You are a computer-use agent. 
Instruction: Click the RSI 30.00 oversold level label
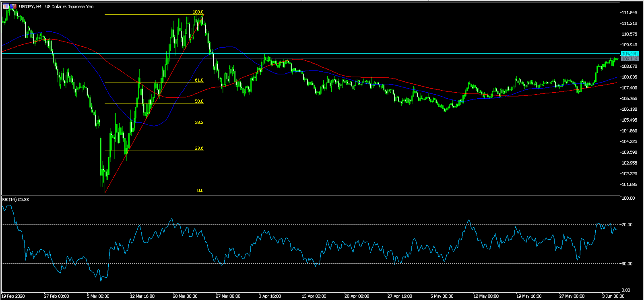627,263
